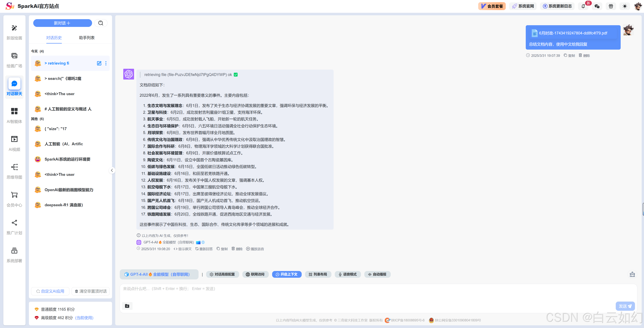Collapse the conversation history sidebar chevron
The width and height of the screenshot is (644, 328).
click(x=112, y=170)
